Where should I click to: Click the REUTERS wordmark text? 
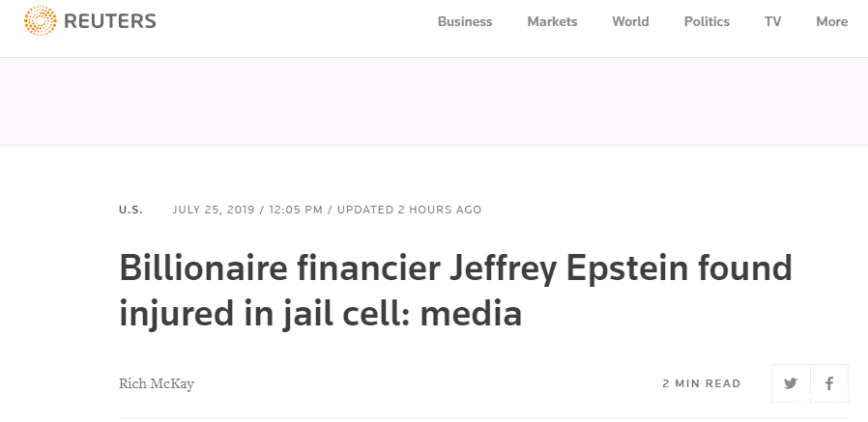109,21
